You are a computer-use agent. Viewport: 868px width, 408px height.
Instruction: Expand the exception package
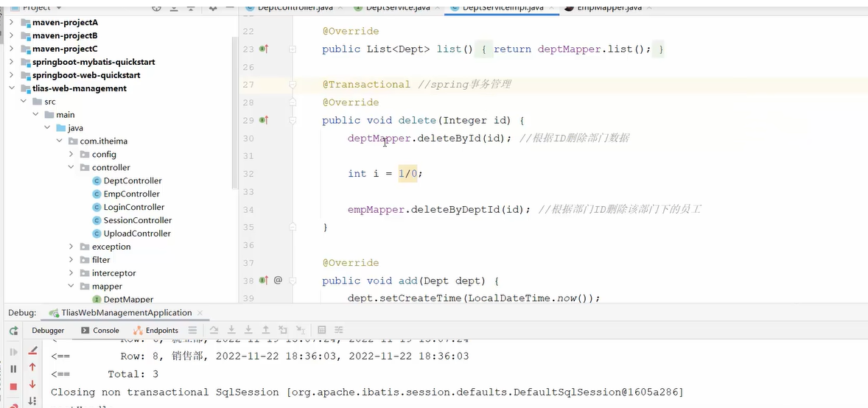point(71,247)
